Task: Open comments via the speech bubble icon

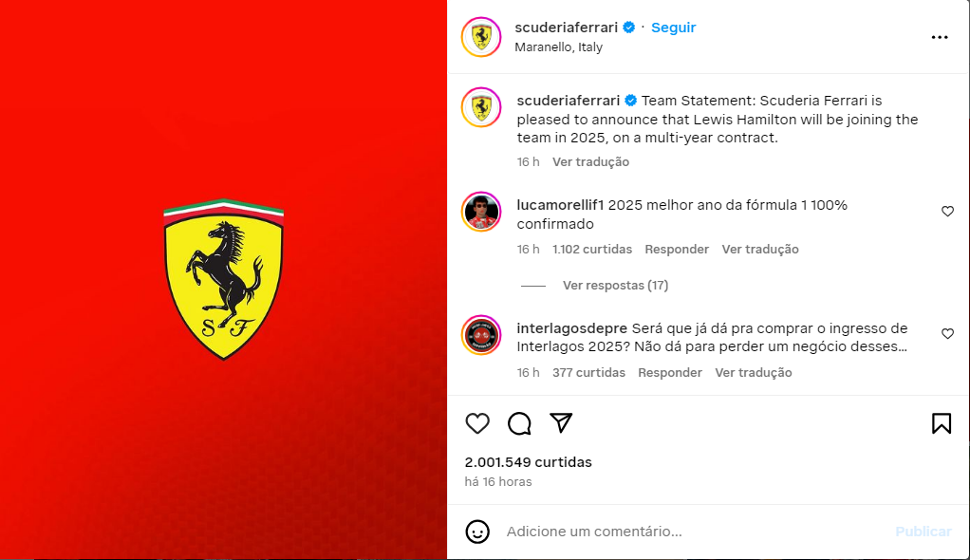Action: coord(519,424)
